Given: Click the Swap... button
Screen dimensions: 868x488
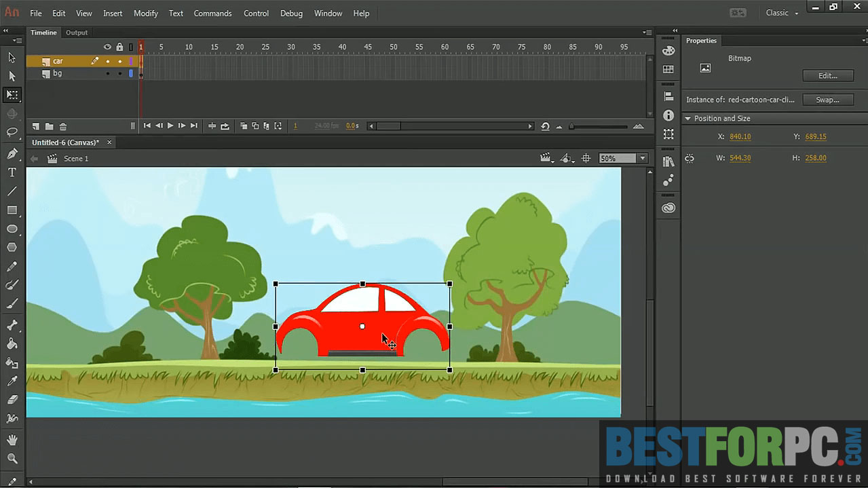Looking at the screenshot, I should [x=827, y=100].
